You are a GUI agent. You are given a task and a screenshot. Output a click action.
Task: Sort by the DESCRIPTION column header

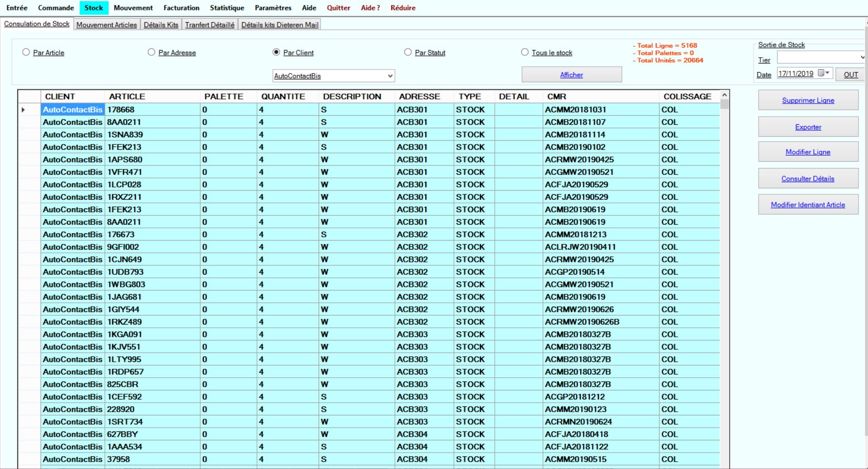tap(357, 96)
